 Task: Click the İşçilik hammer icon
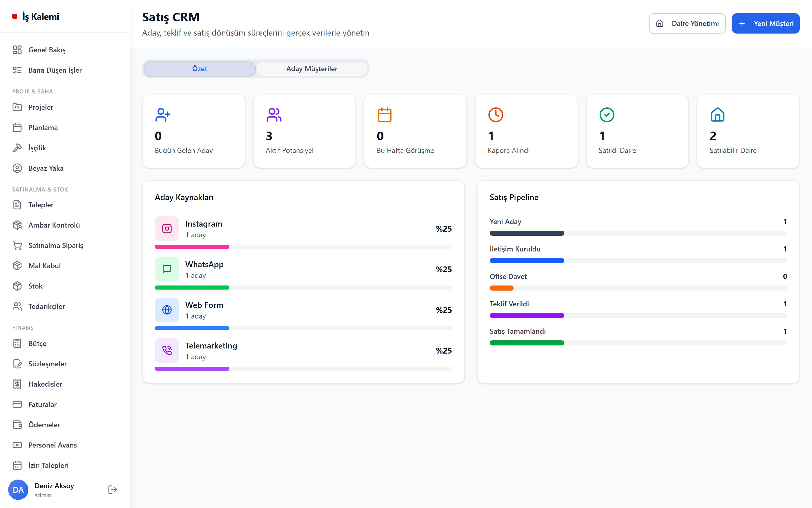click(x=17, y=148)
